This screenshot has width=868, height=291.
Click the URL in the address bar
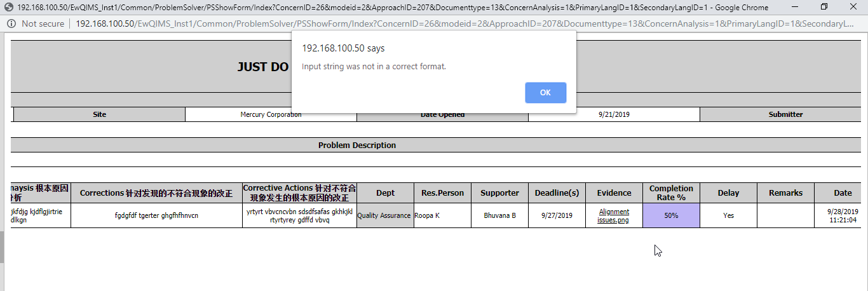[464, 24]
